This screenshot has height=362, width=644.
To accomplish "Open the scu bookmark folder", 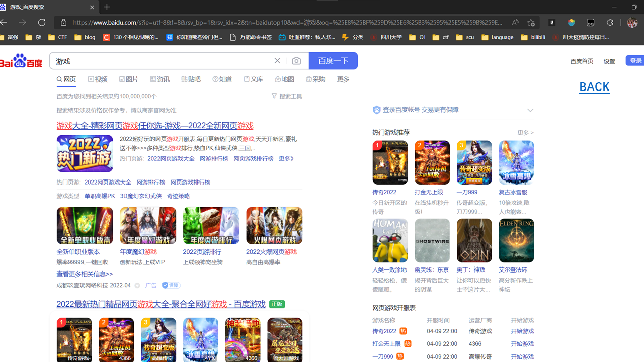I will pos(464,37).
